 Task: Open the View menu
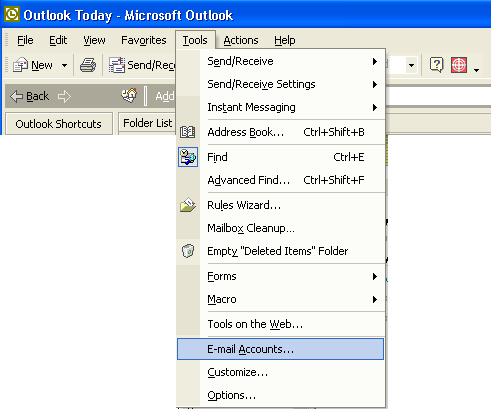click(x=94, y=40)
